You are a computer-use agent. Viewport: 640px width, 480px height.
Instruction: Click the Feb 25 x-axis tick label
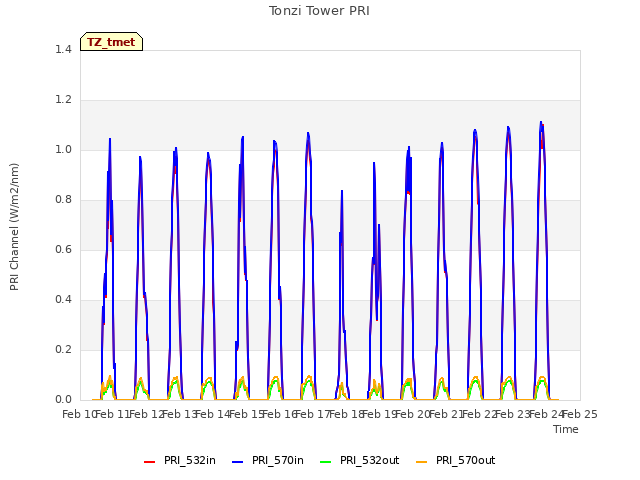coord(580,414)
